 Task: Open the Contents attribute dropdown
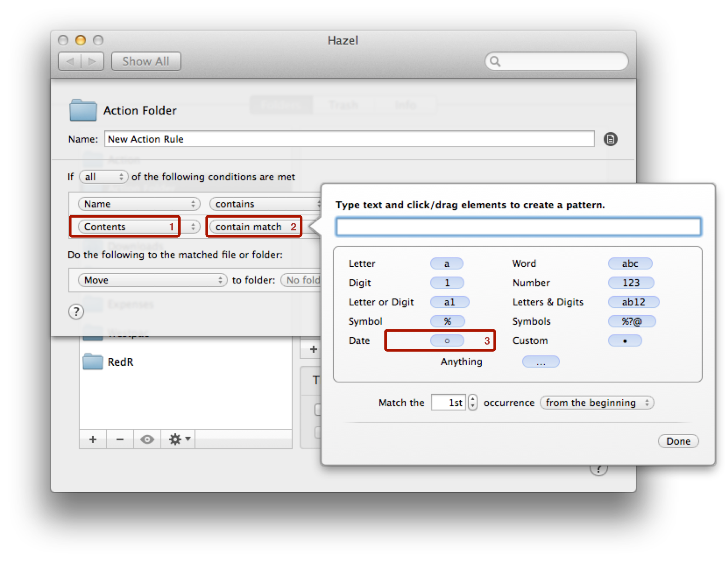[139, 227]
